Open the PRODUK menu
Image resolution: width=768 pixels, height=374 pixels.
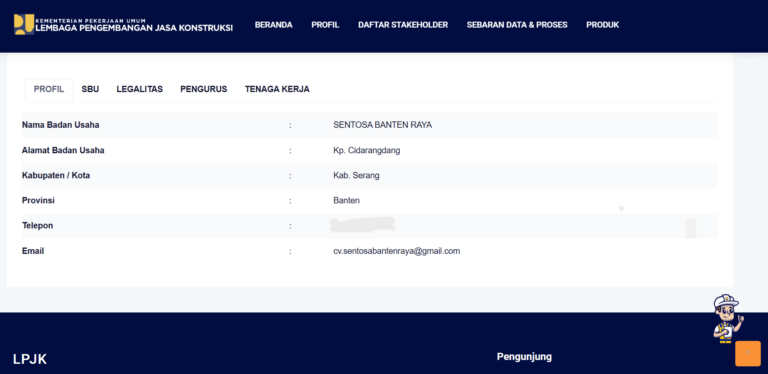click(602, 25)
